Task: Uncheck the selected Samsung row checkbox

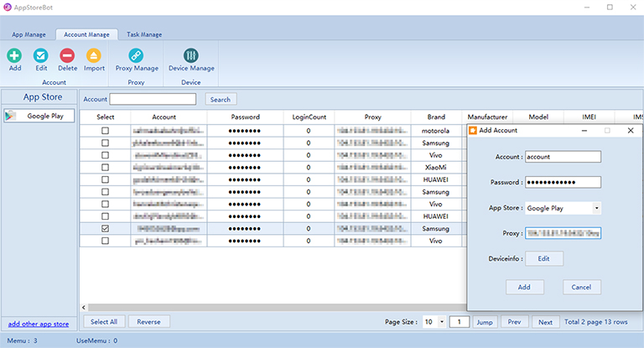Action: click(x=105, y=228)
